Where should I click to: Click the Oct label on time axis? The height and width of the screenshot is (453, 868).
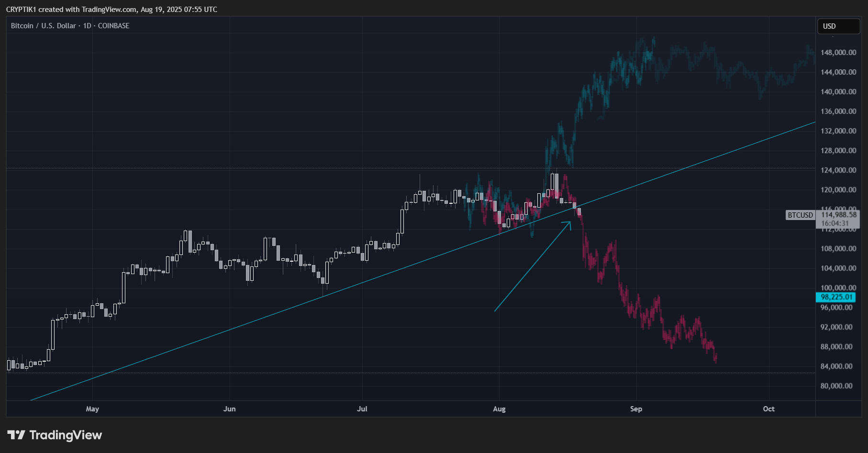768,409
